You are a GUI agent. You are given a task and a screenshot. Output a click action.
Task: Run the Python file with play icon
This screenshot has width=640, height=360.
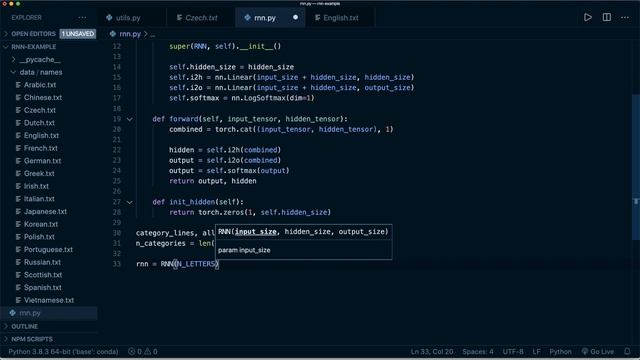pos(588,18)
